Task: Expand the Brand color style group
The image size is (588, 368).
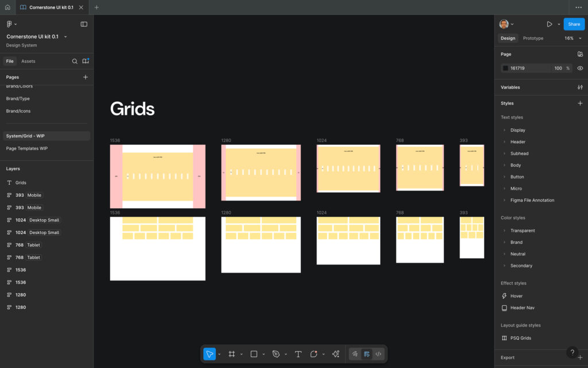Action: pyautogui.click(x=504, y=242)
